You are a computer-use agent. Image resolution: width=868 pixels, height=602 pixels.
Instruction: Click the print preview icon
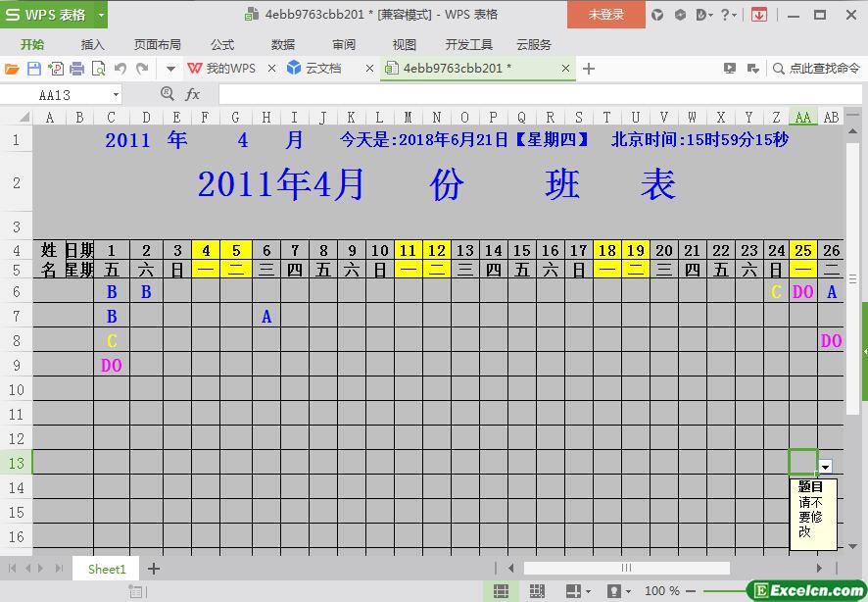tap(98, 69)
